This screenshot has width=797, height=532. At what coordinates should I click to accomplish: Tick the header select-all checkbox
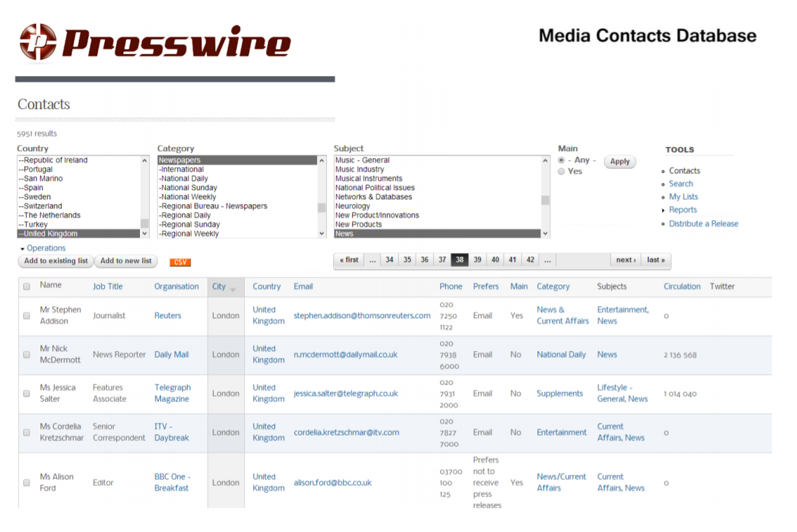27,287
